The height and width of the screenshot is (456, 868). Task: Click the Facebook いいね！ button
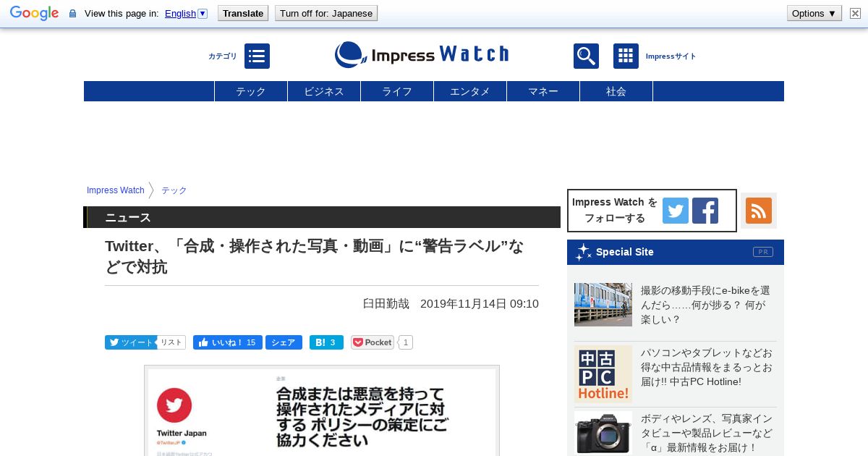[228, 342]
